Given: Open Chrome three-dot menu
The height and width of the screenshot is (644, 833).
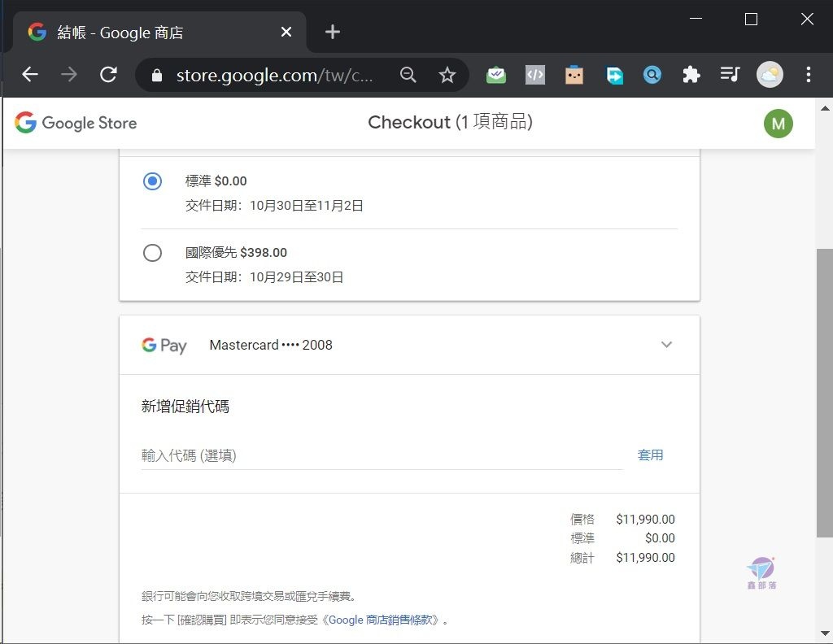Looking at the screenshot, I should (x=809, y=74).
